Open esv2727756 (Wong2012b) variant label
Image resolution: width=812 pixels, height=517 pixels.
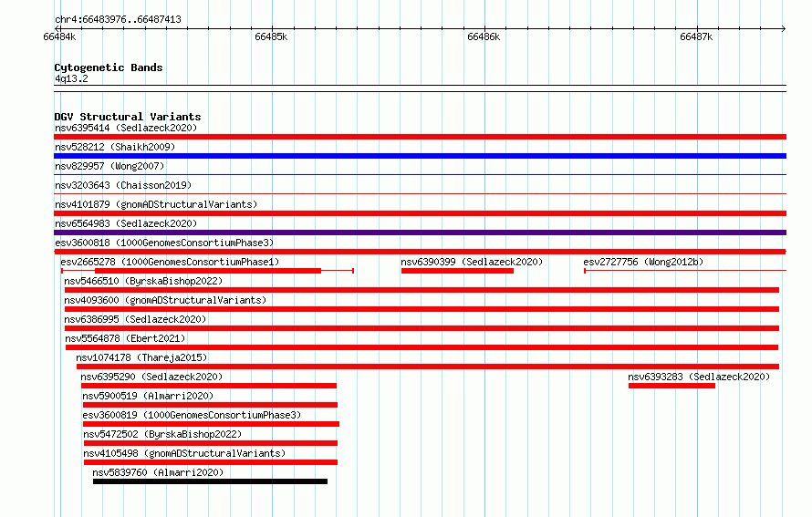point(644,262)
